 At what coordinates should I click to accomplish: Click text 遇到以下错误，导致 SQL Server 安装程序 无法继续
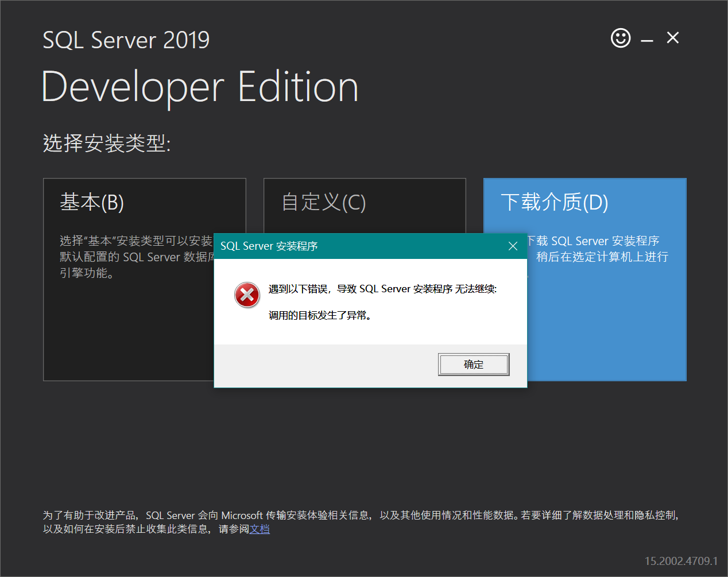coord(382,289)
